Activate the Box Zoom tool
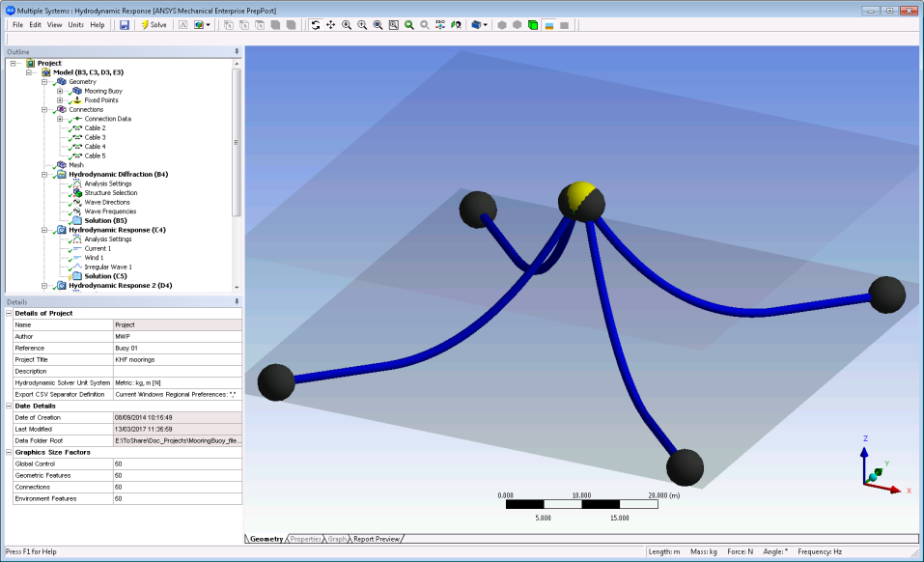This screenshot has width=924, height=562. point(393,26)
